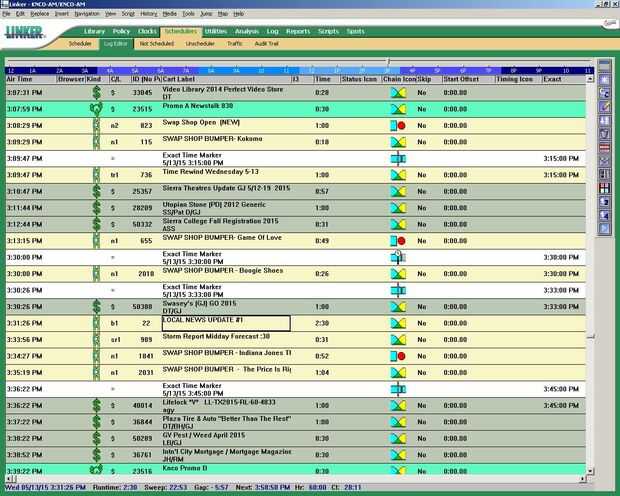Click dollar kind icon for GV Pest / Weed
Screen dimensions: 620x496
click(x=96, y=438)
